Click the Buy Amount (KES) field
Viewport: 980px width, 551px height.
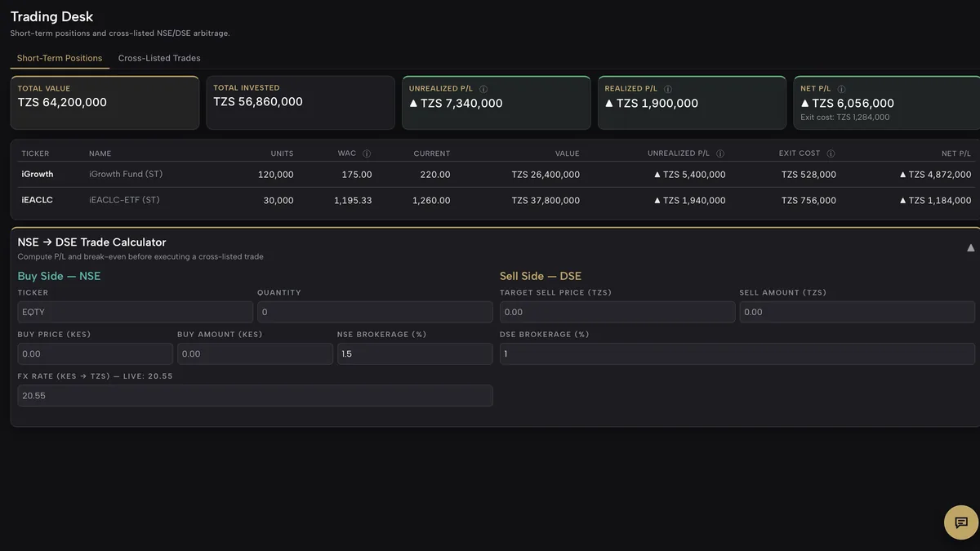click(x=255, y=353)
